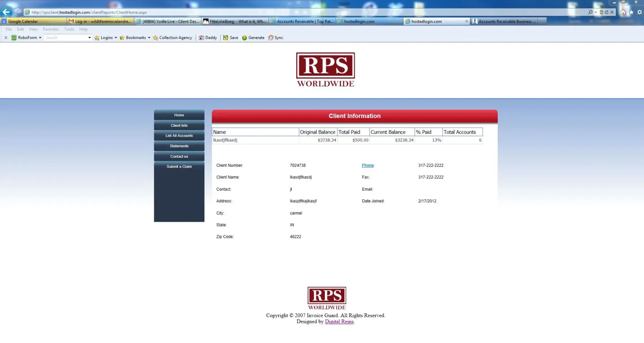Open the favorites star icon
The image size is (644, 343).
point(631,12)
